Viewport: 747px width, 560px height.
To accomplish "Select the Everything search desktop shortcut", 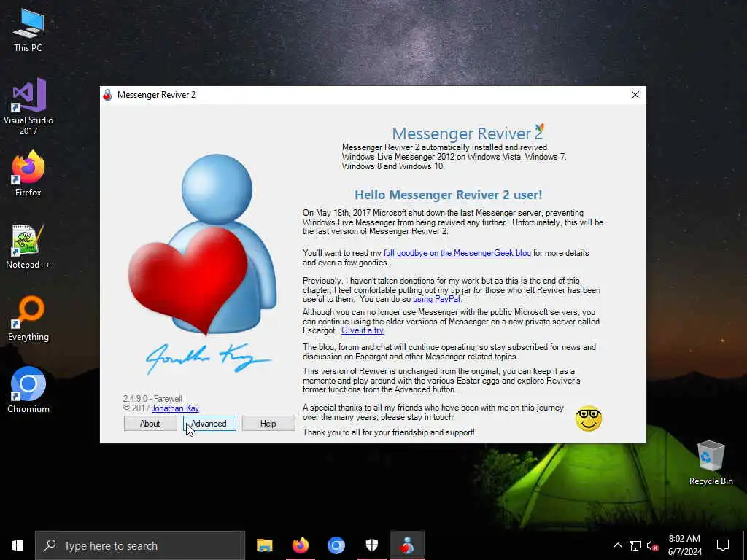I will tap(28, 319).
